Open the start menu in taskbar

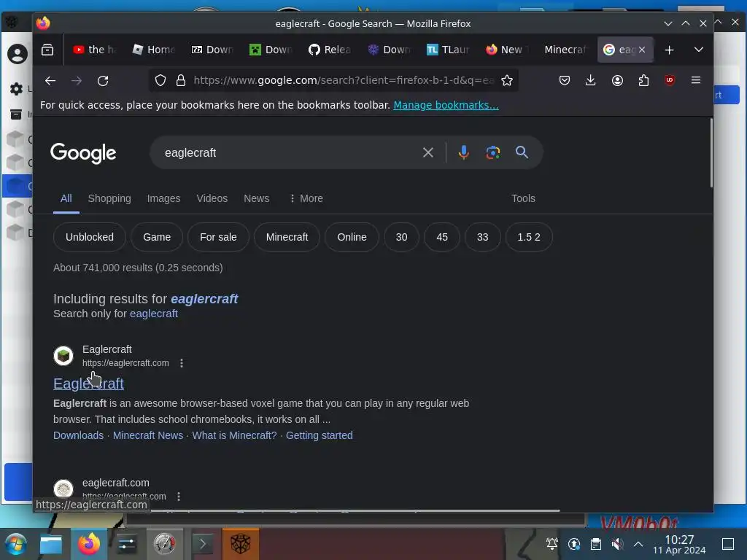click(15, 544)
